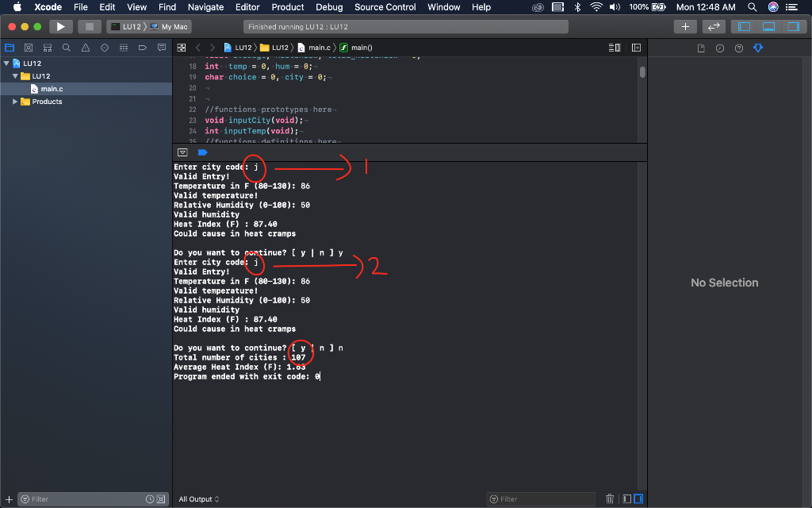Open the Issue navigator
This screenshot has height=508, width=812.
tap(86, 47)
